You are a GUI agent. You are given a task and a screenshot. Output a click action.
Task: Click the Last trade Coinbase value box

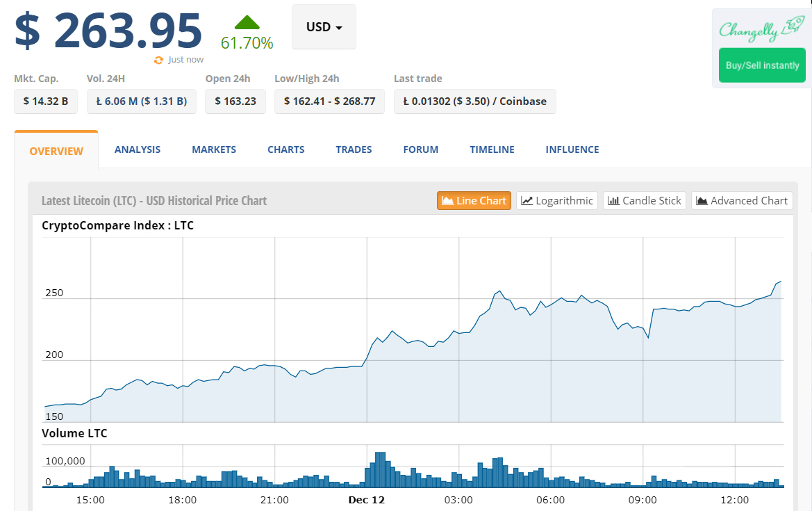coord(475,101)
